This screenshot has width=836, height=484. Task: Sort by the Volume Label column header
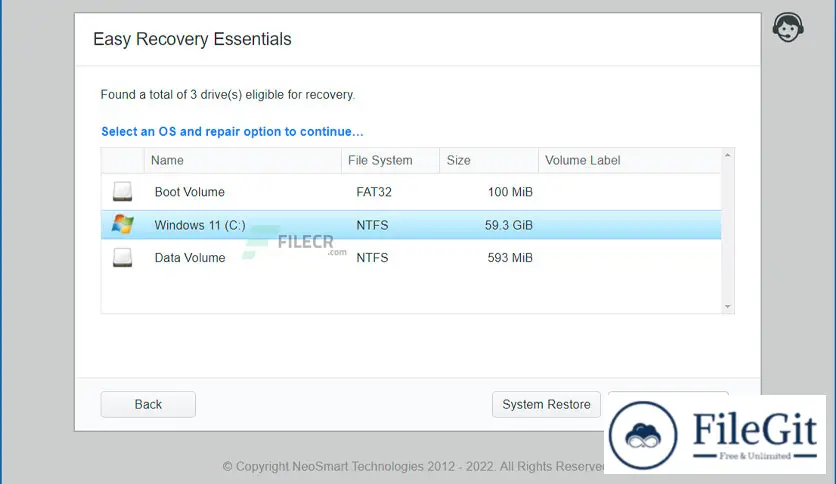630,160
